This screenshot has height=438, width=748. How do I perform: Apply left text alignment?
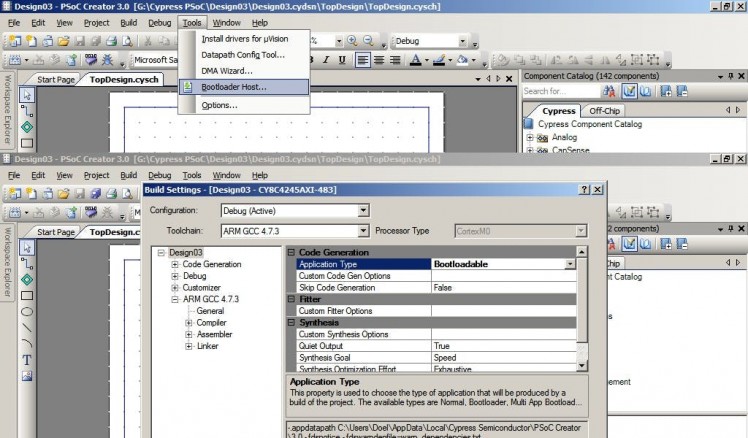[x=363, y=60]
